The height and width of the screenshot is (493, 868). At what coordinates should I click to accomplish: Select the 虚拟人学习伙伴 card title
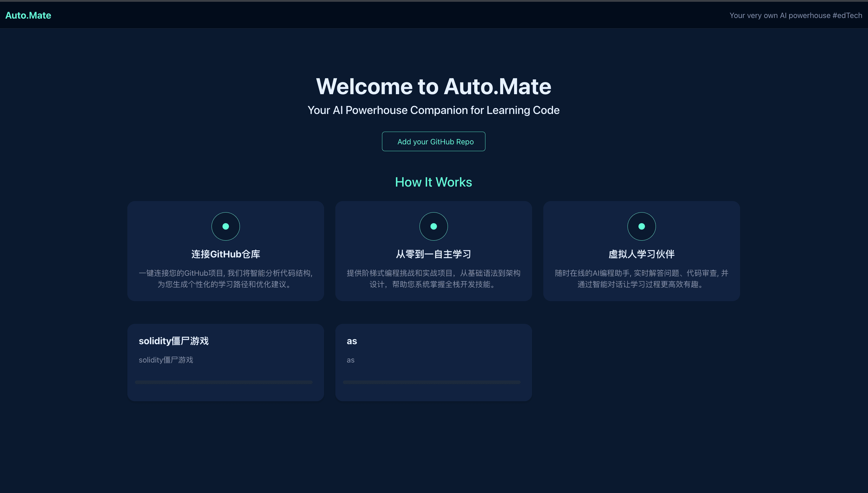tap(641, 254)
